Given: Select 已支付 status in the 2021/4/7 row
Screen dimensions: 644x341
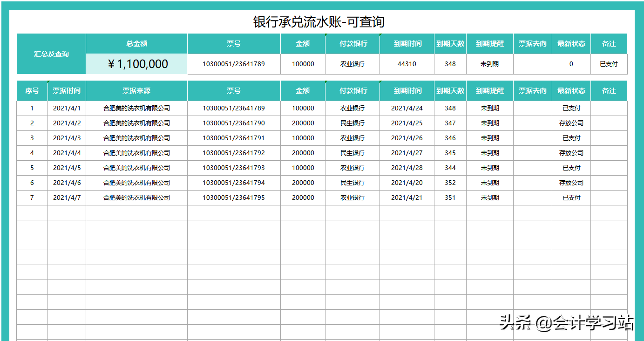Looking at the screenshot, I should pos(571,198).
